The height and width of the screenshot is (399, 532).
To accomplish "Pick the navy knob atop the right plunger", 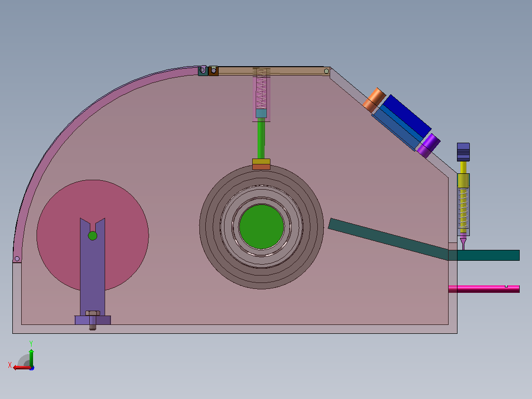I will 463,152.
